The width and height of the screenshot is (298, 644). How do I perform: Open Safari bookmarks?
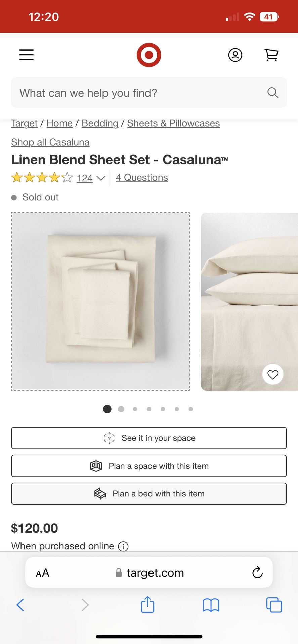coord(211,605)
